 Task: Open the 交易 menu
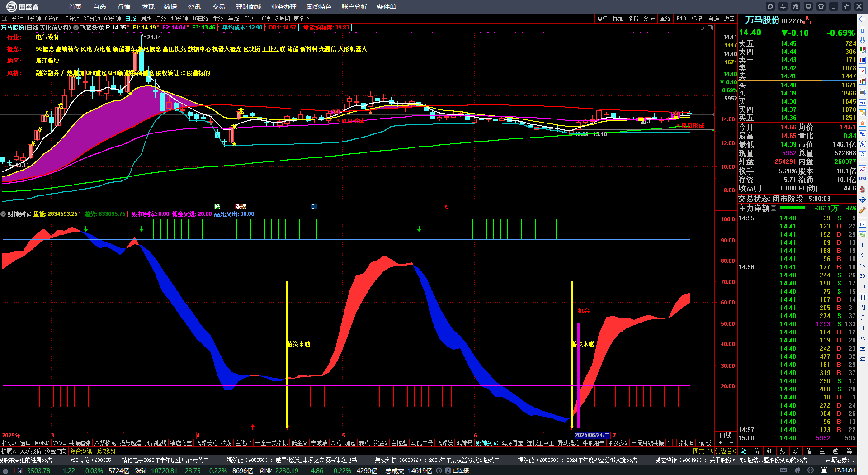[219, 7]
